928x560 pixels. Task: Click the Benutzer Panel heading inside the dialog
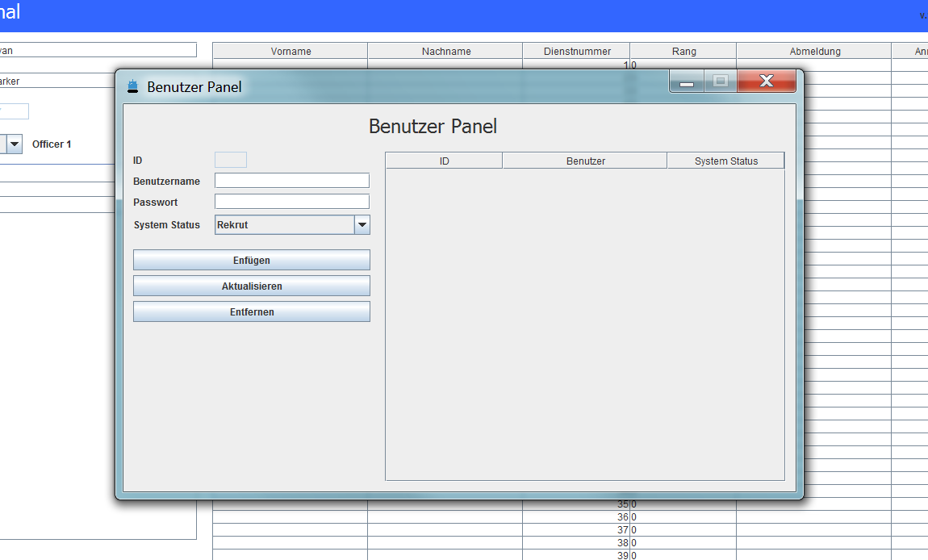[433, 126]
